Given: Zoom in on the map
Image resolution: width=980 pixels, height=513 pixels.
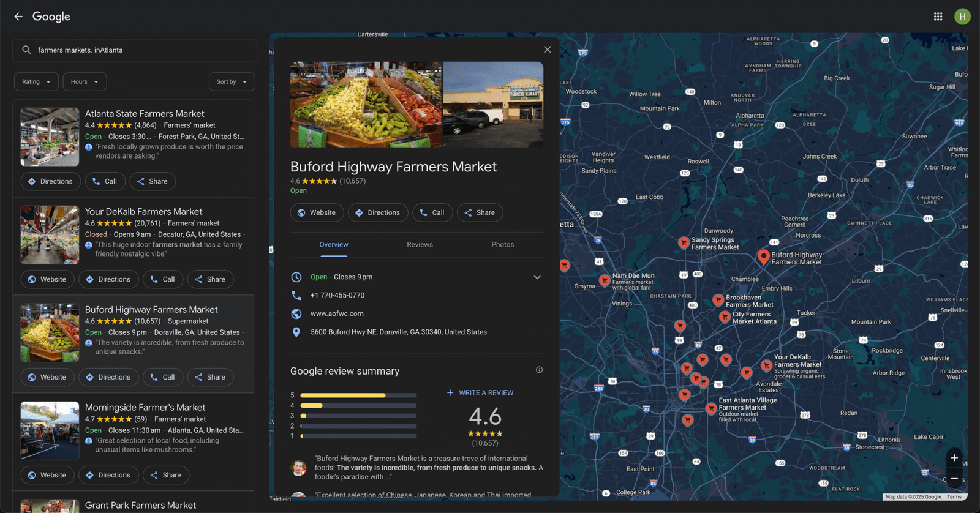Looking at the screenshot, I should tap(954, 458).
